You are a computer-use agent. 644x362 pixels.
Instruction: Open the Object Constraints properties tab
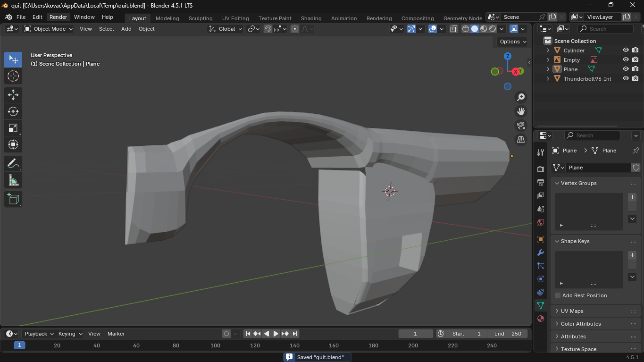541,292
